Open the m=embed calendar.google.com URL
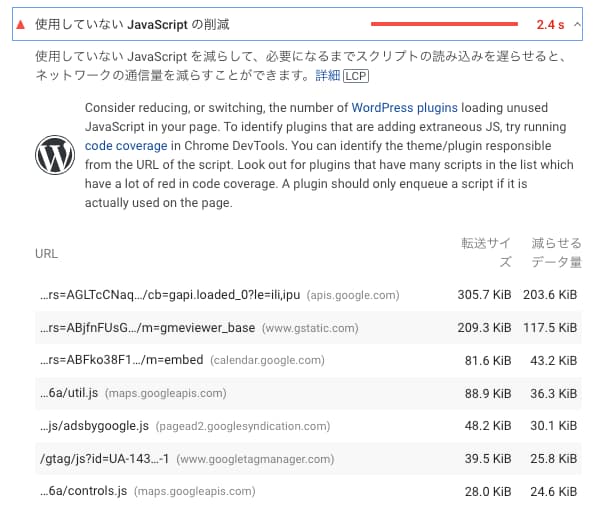Viewport: 597px width, 513px height. (182, 360)
